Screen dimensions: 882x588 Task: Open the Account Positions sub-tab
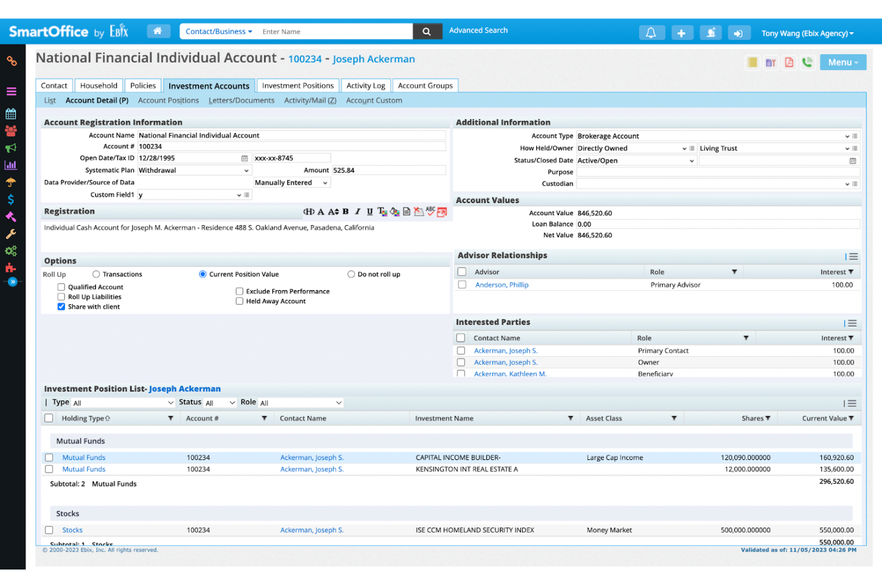[x=169, y=101]
